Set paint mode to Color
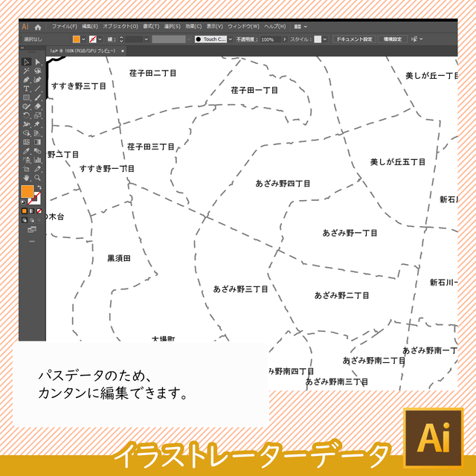 click(x=25, y=211)
